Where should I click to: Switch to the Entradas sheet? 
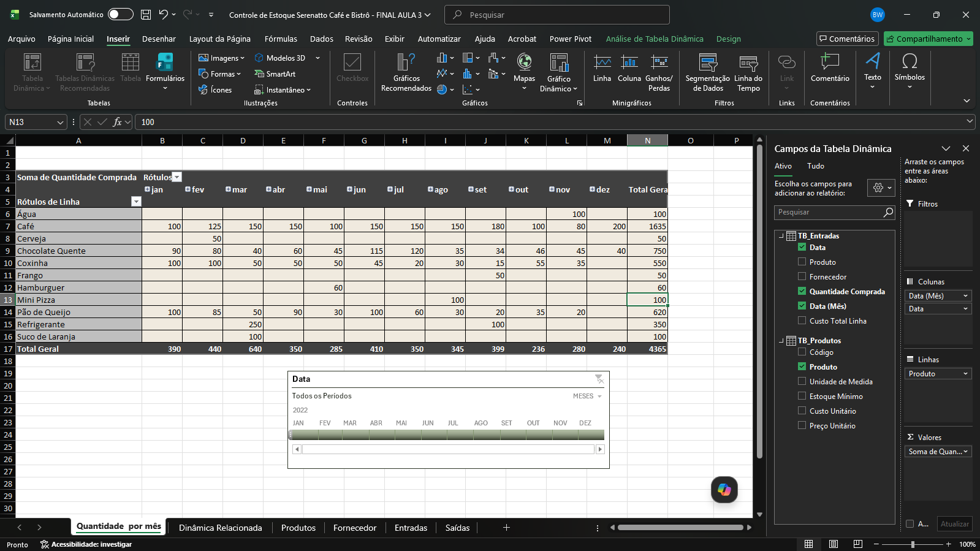click(411, 528)
